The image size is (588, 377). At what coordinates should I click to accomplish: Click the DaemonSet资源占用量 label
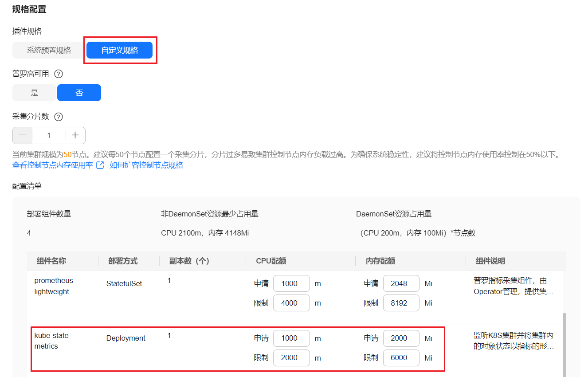(394, 214)
